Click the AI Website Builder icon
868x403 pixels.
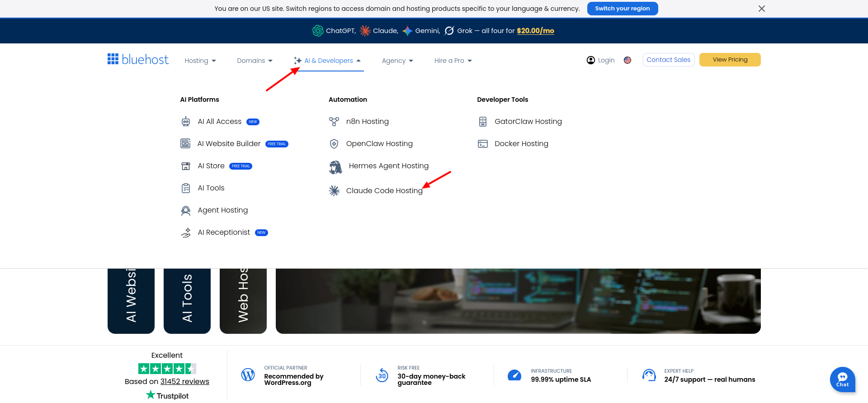click(185, 143)
